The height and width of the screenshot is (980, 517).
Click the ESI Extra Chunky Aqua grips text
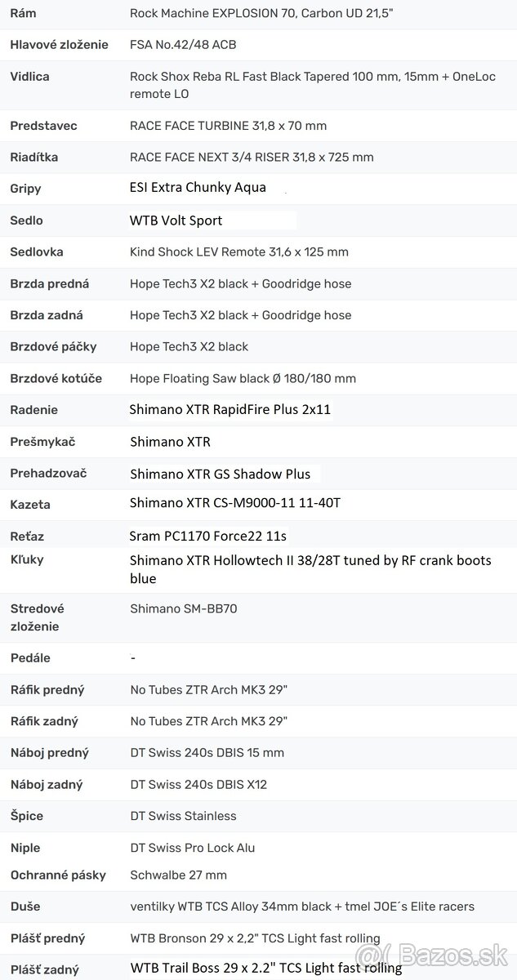(x=198, y=188)
